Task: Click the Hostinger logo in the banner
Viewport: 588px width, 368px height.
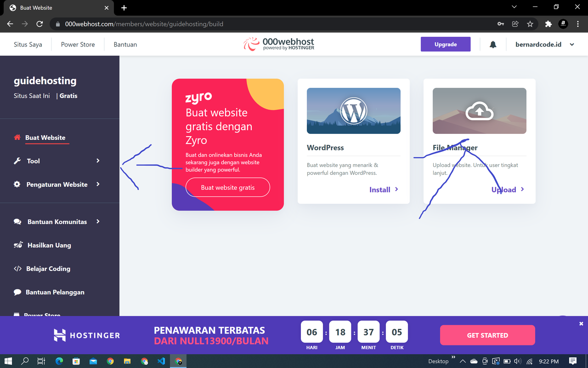Action: click(x=87, y=335)
